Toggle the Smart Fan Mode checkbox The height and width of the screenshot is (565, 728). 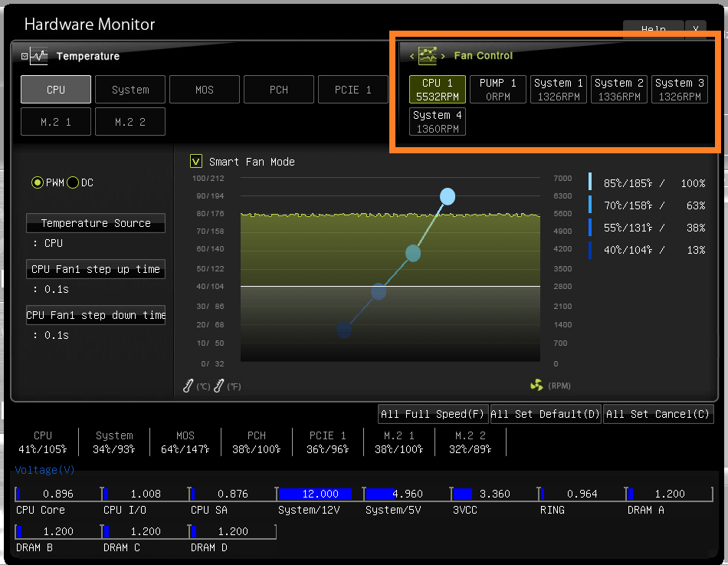(x=196, y=161)
